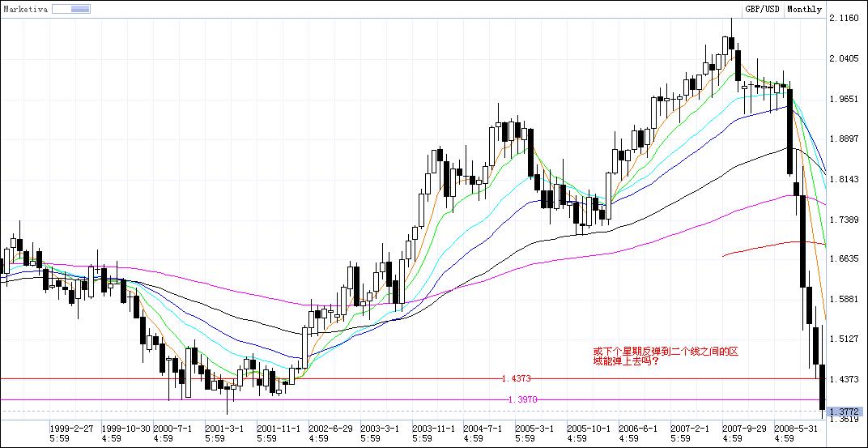Screen dimensions: 868x448
Task: Click the 1.5127 price axis label
Action: coord(844,339)
